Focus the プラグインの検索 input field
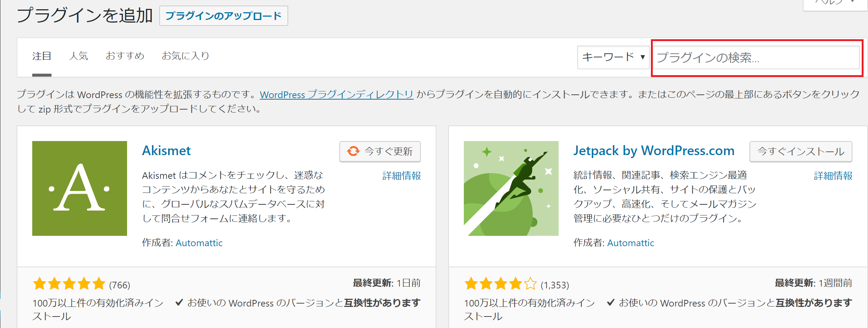The height and width of the screenshot is (328, 868). pyautogui.click(x=756, y=57)
